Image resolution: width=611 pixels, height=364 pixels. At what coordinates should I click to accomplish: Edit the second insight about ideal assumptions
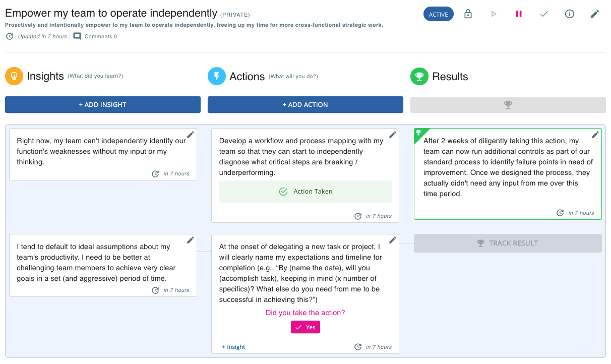[191, 240]
